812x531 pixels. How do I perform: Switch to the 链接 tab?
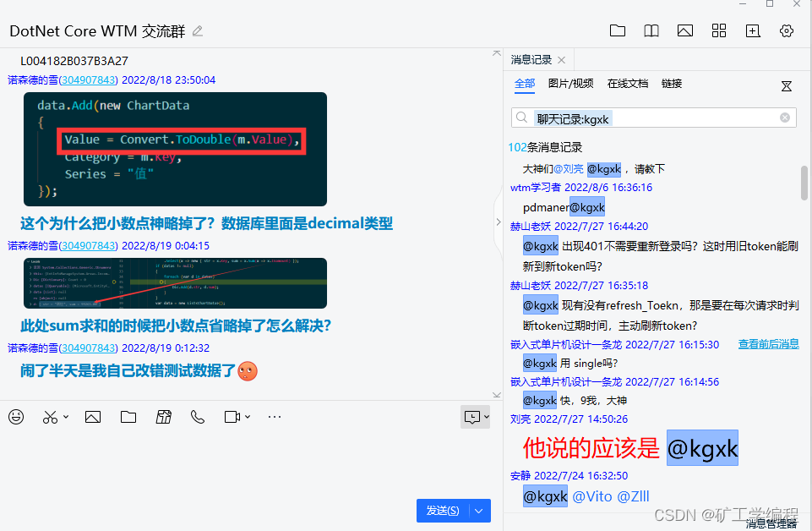[672, 83]
